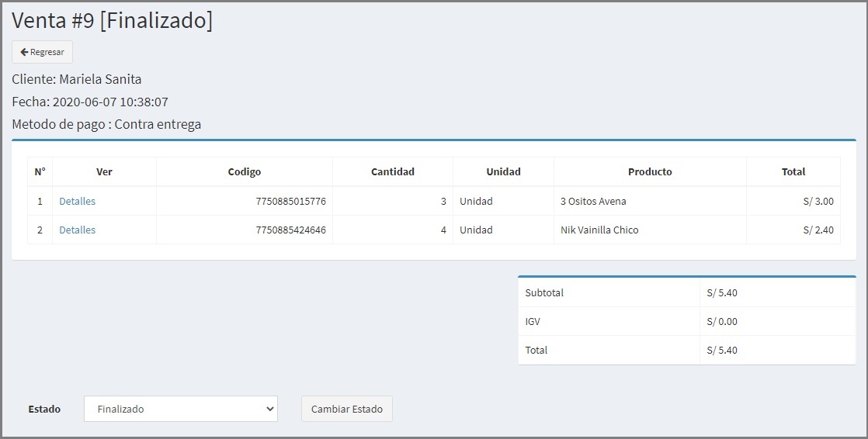
Task: Go back using the Regresar button
Action: (42, 52)
